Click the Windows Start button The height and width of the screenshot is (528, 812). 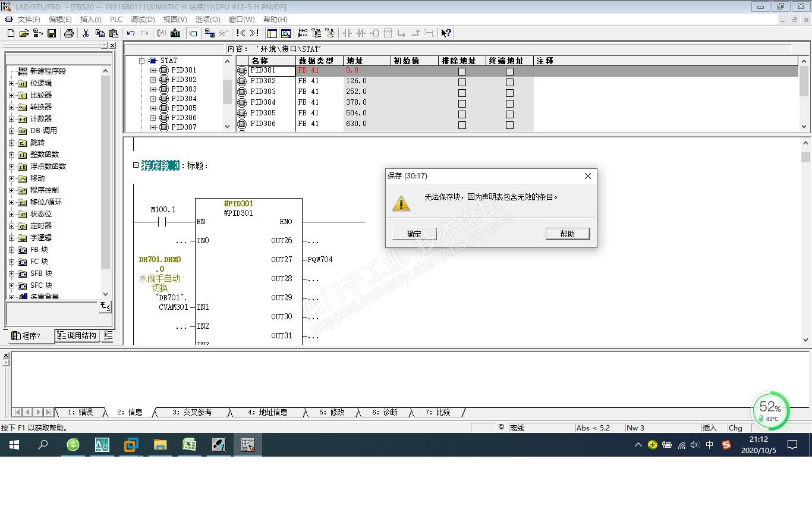coord(14,444)
